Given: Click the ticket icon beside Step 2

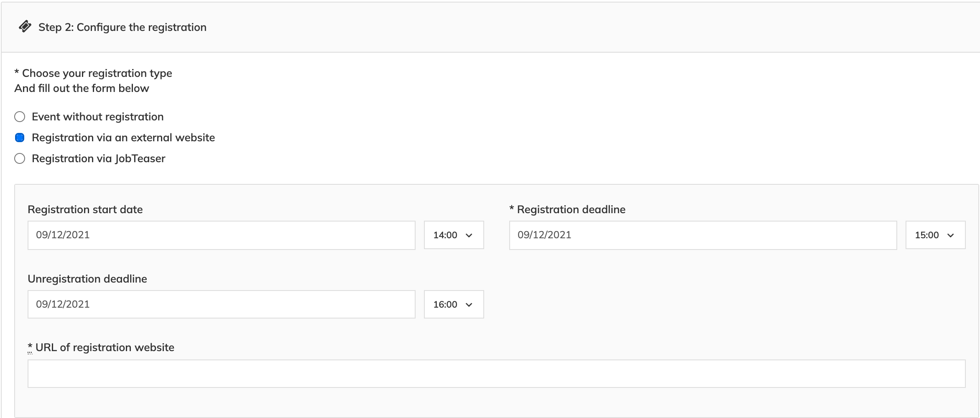Looking at the screenshot, I should (x=25, y=27).
